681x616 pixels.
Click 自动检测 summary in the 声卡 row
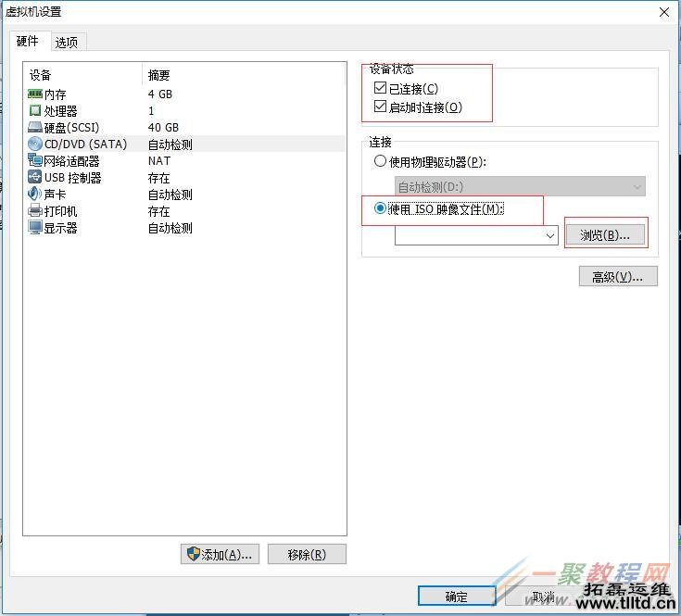click(x=170, y=194)
